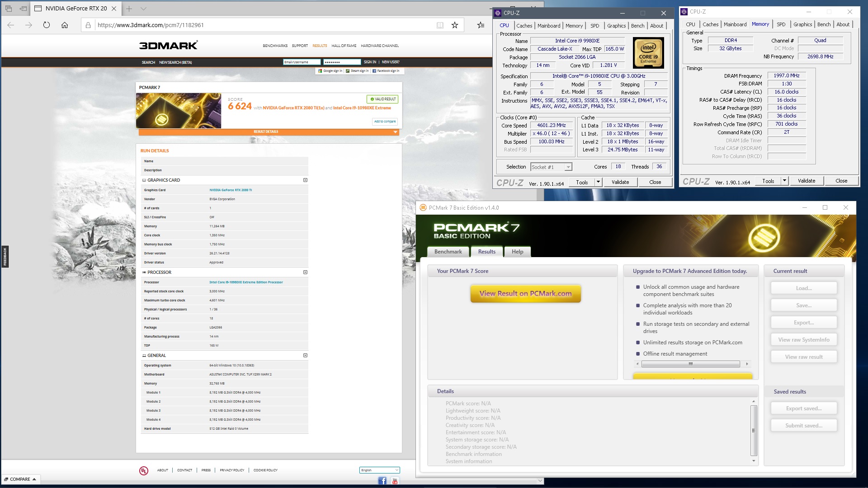This screenshot has height=488, width=868.
Task: Open the NVIDIA GeForce RTX 2080 Ti link
Action: (231, 190)
